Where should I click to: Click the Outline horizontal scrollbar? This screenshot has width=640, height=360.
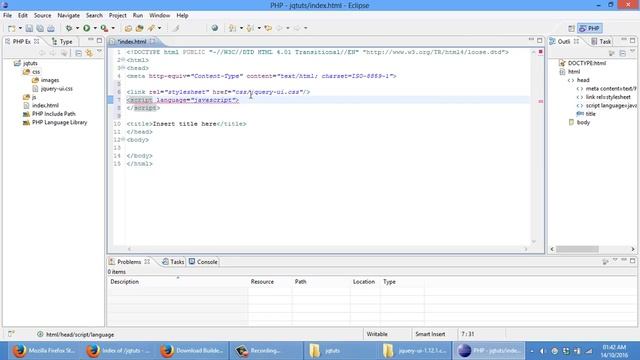pos(577,249)
